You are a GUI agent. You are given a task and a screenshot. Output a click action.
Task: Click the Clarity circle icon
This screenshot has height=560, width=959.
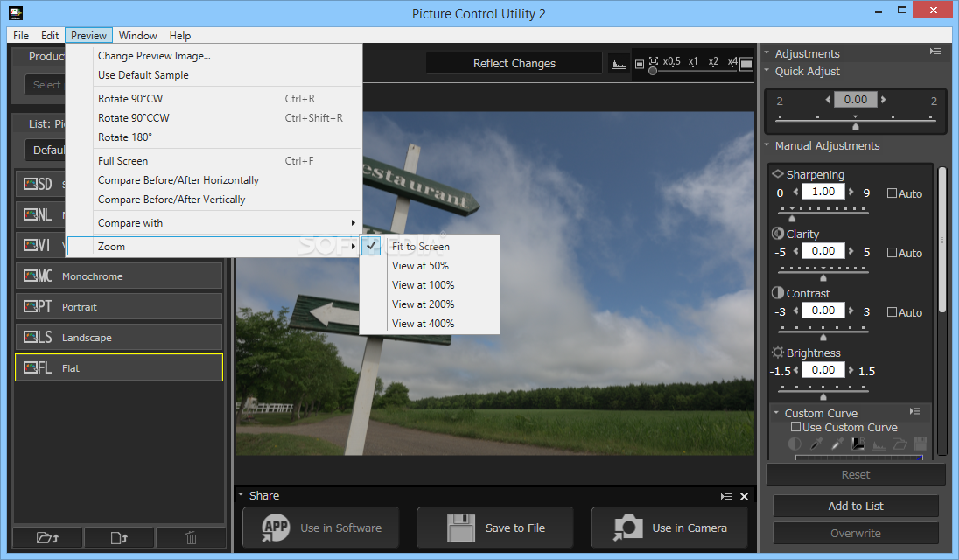(778, 233)
